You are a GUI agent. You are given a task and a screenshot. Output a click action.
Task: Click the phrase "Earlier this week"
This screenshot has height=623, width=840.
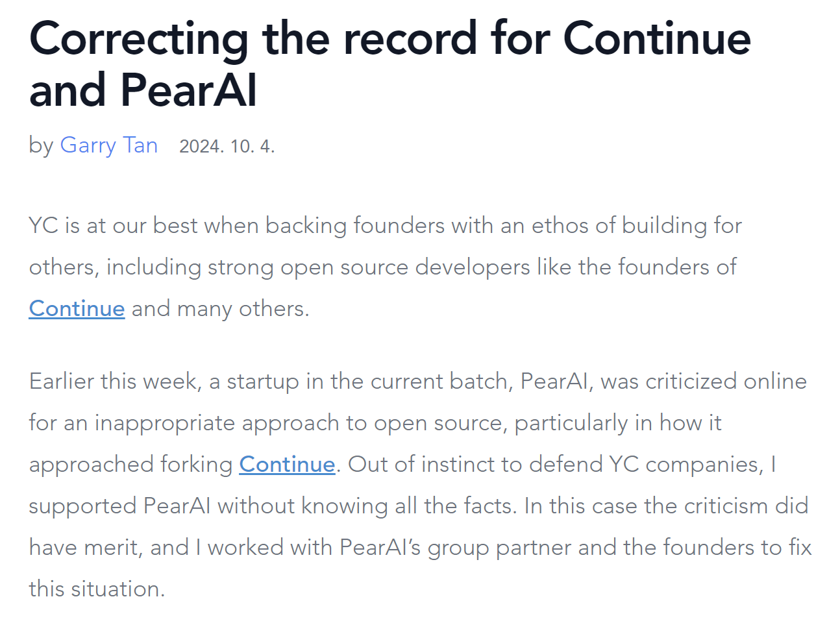coord(114,381)
